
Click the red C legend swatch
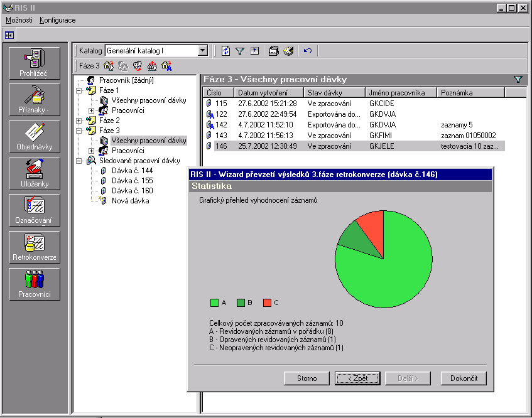click(267, 303)
